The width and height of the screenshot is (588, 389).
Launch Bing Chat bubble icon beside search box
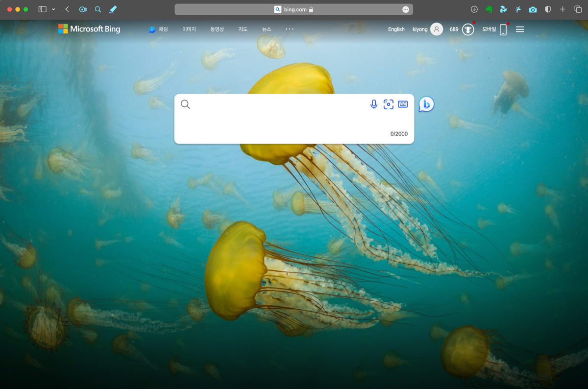[x=426, y=104]
